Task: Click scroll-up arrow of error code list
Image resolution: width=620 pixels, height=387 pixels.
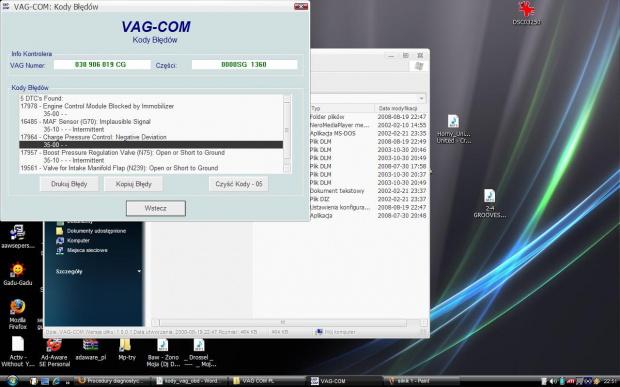Action: click(287, 99)
